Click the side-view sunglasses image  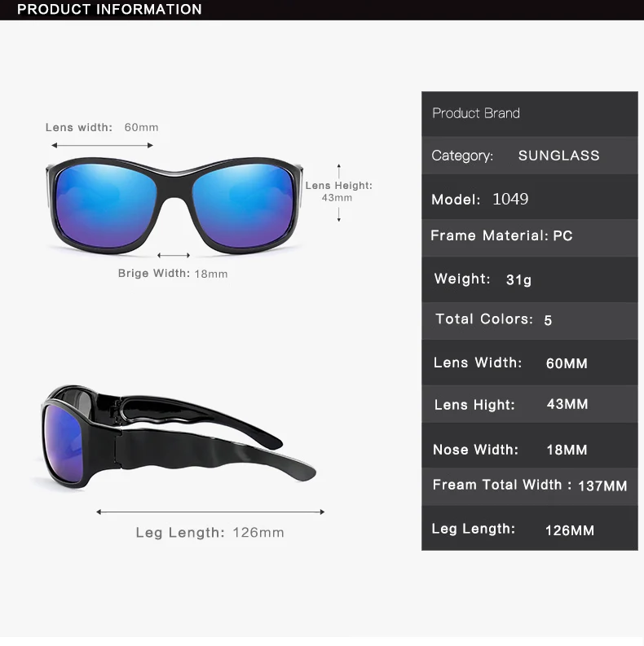pyautogui.click(x=178, y=437)
